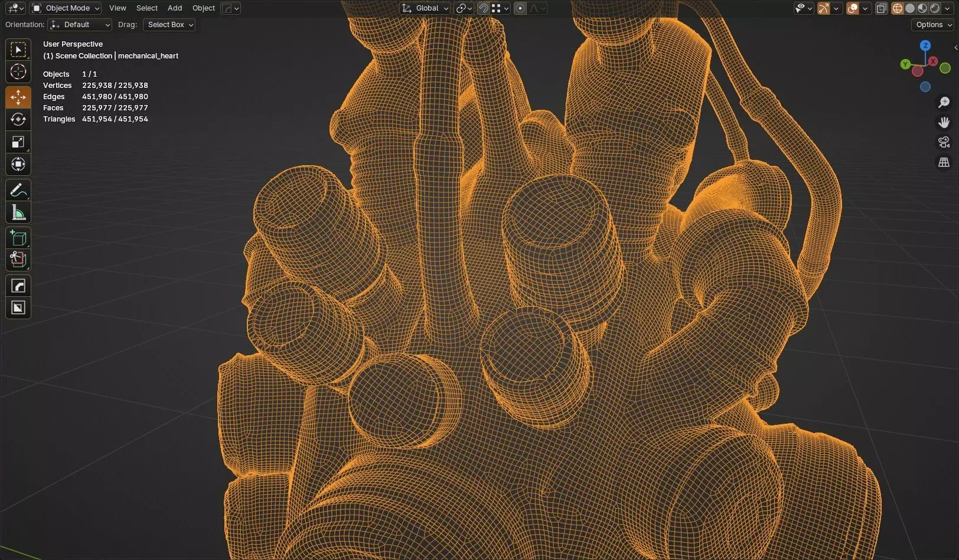
Task: Click the blue Z axis gizmo handle
Action: [x=925, y=45]
